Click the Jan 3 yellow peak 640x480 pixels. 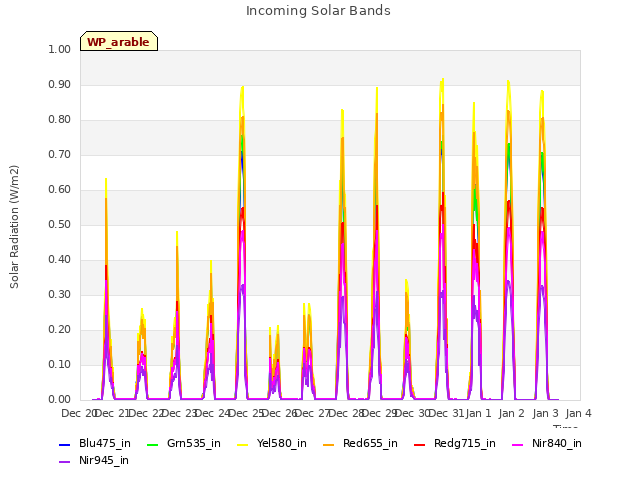[x=542, y=91]
